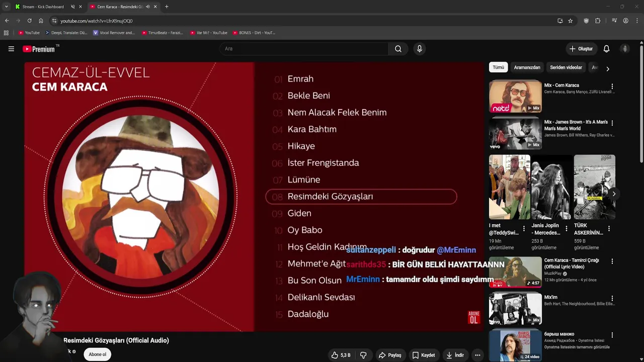Start voice search with microphone icon
644x362 pixels.
pyautogui.click(x=420, y=49)
